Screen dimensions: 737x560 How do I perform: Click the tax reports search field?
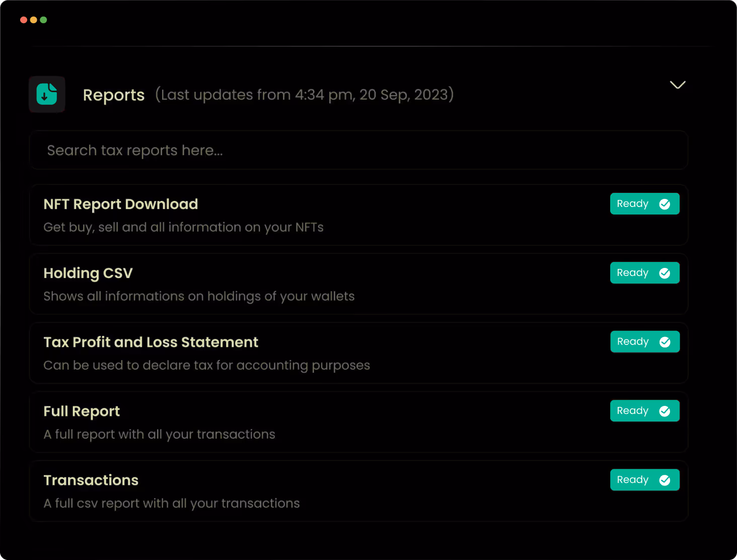tap(358, 150)
